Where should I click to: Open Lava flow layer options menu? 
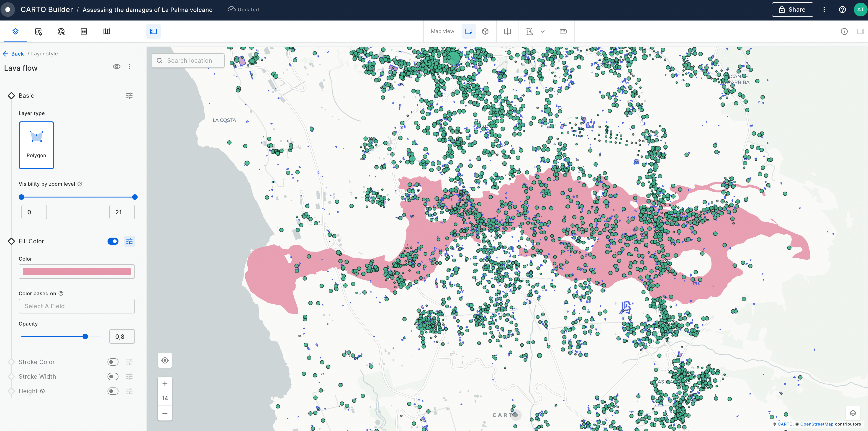click(x=129, y=66)
